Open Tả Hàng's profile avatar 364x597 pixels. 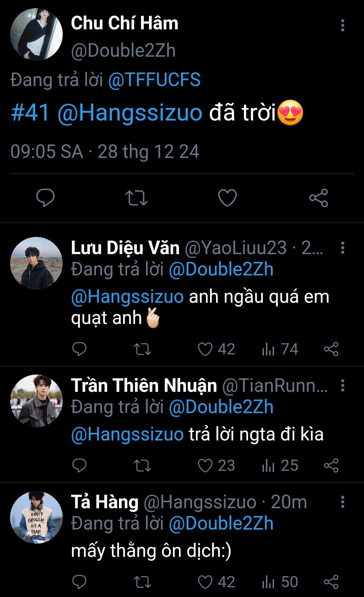(36, 517)
